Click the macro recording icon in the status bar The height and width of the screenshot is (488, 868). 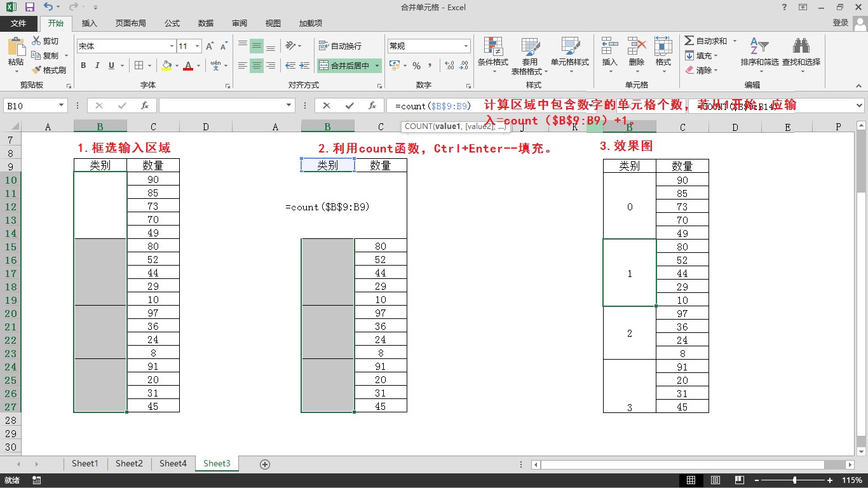point(36,480)
